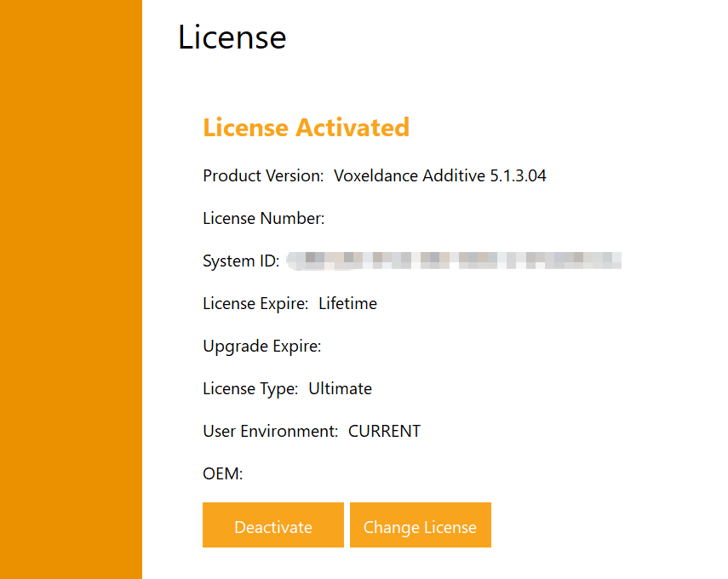Screen dimensions: 728x579
Task: Select the Lifetime expiry value
Action: pos(347,304)
